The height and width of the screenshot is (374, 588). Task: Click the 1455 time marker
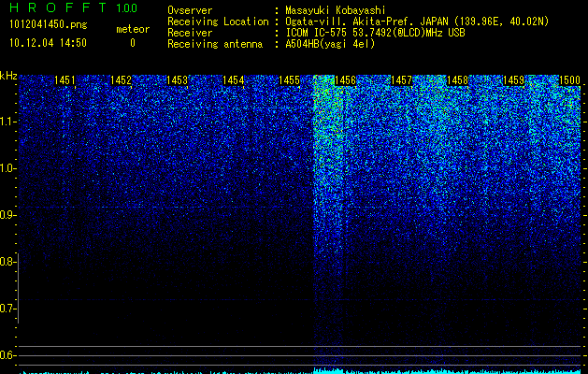pos(289,80)
